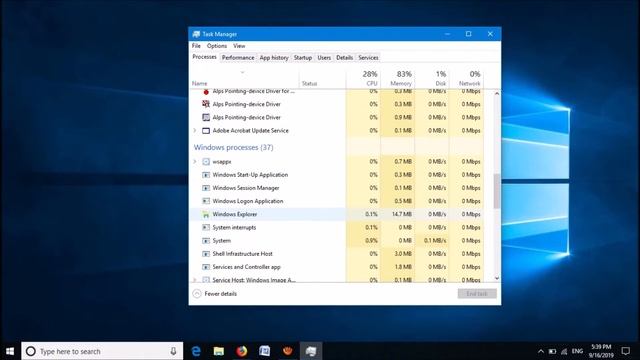
Task: Select the Shell Infrastructure Host row
Action: pyautogui.click(x=337, y=254)
